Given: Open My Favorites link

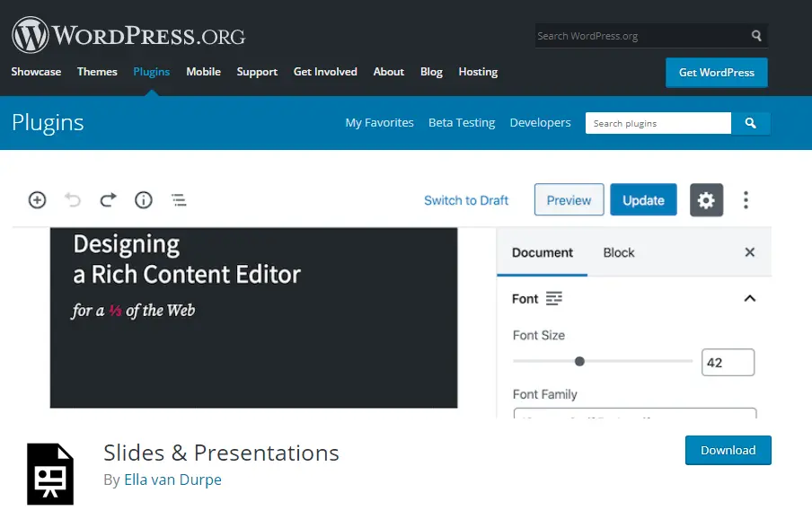Looking at the screenshot, I should (380, 123).
